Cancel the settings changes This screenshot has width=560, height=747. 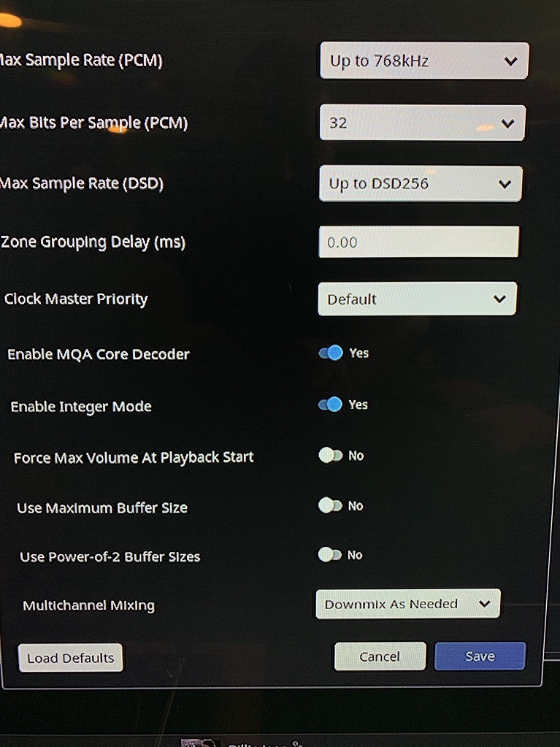(x=380, y=656)
